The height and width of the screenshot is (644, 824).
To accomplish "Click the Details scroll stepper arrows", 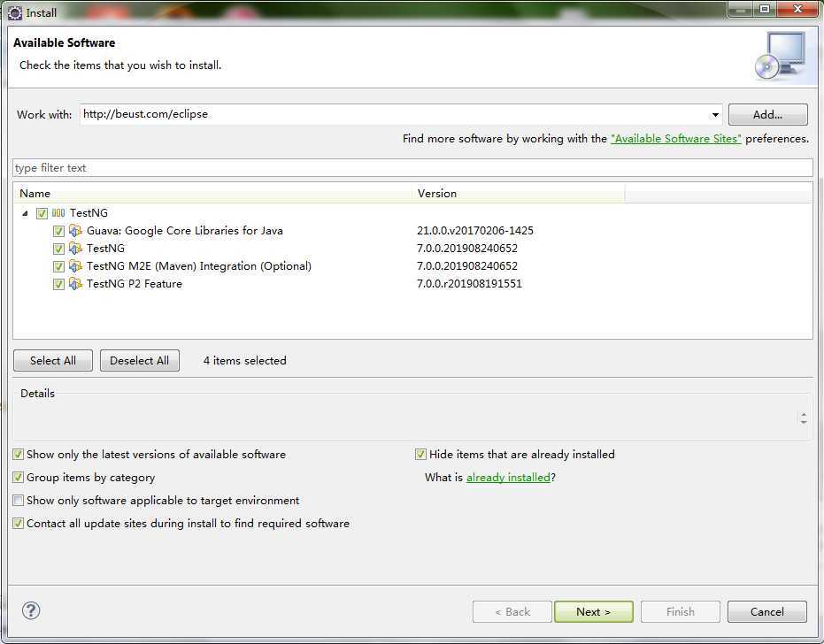I will 804,418.
